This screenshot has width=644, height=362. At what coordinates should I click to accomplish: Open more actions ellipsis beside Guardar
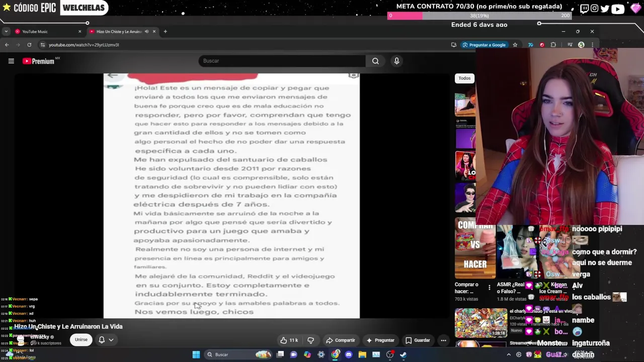pyautogui.click(x=443, y=340)
